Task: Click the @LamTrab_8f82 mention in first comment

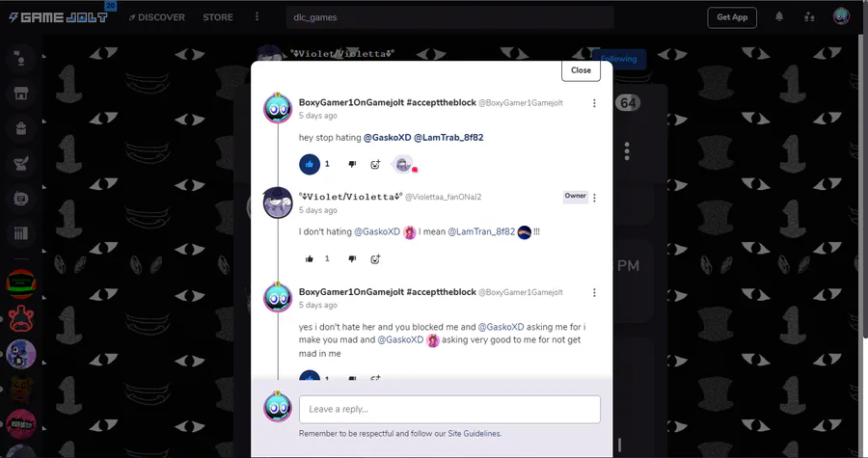Action: click(x=448, y=137)
